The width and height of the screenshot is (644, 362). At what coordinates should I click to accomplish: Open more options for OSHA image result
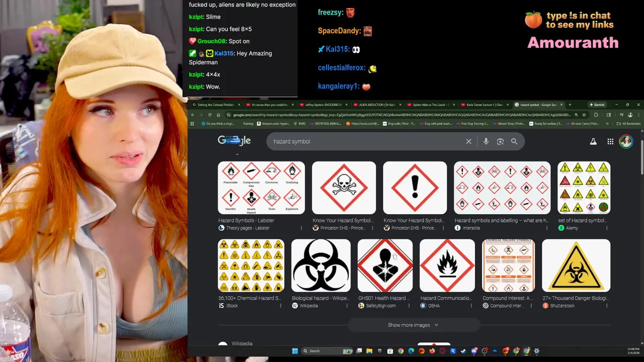(x=471, y=306)
